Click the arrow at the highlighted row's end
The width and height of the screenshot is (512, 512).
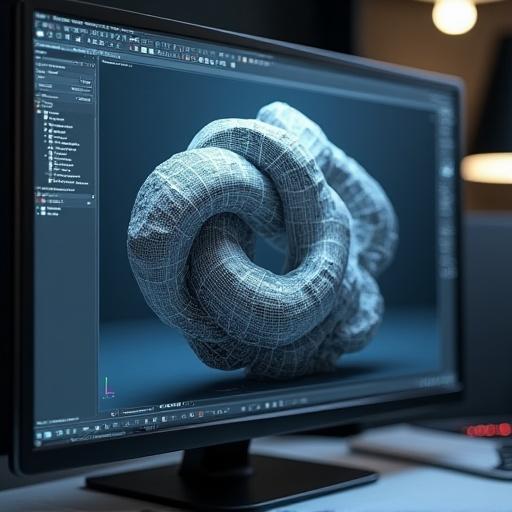[89, 203]
